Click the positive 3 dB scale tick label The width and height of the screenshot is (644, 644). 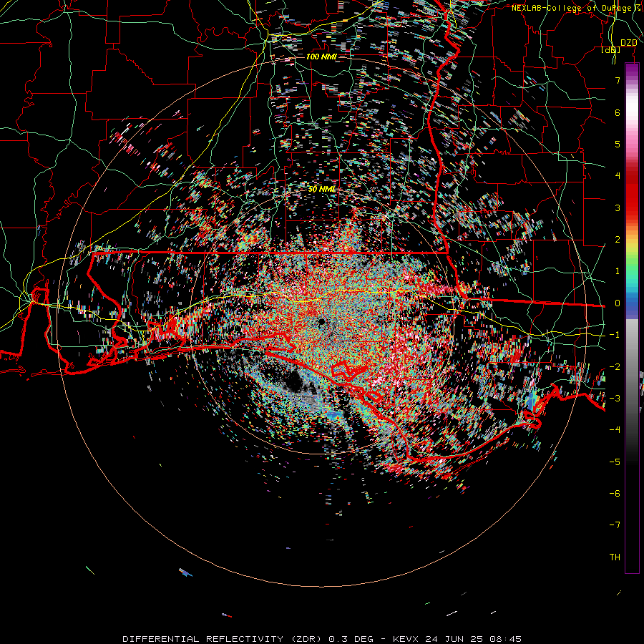point(618,208)
